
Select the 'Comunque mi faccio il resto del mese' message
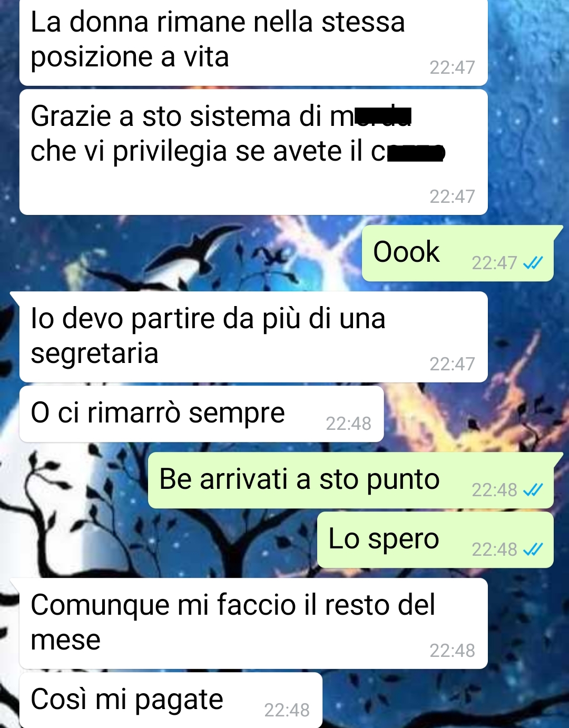[253, 624]
